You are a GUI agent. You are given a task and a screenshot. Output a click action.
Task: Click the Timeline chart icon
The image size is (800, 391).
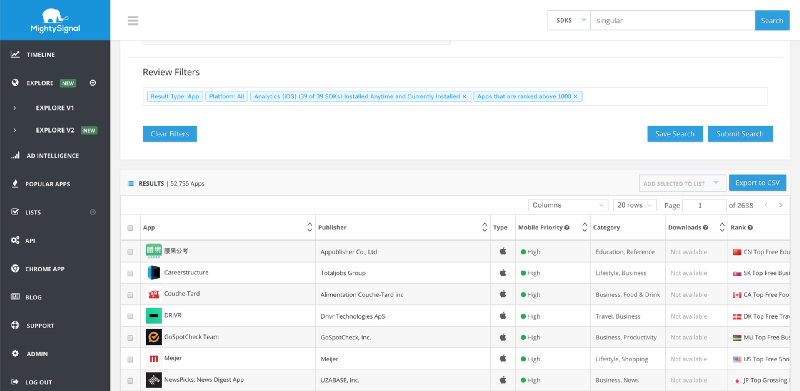click(15, 54)
